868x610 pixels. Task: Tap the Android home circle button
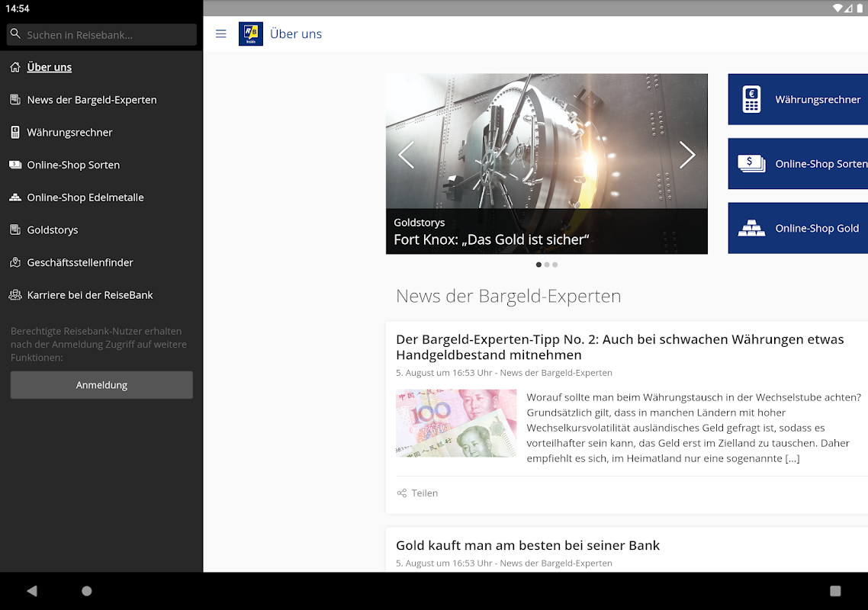tap(87, 591)
